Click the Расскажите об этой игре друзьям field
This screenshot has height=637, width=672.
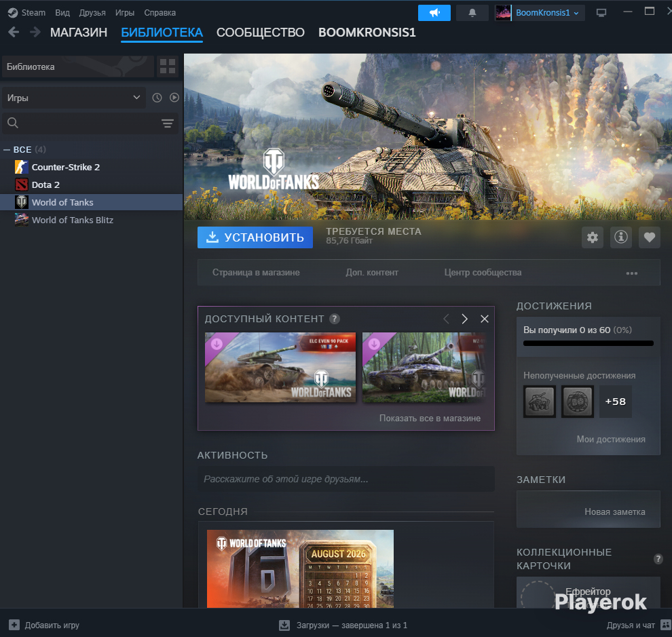[346, 479]
